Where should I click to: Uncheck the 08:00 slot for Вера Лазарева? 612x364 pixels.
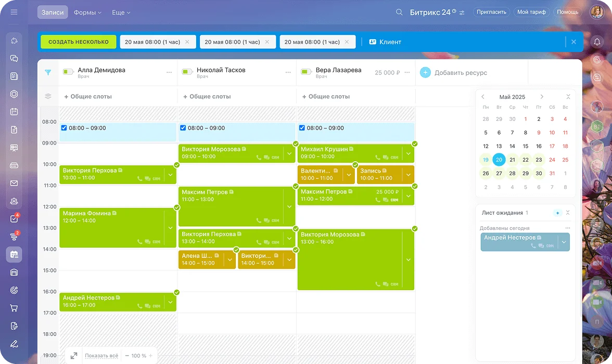pos(302,128)
